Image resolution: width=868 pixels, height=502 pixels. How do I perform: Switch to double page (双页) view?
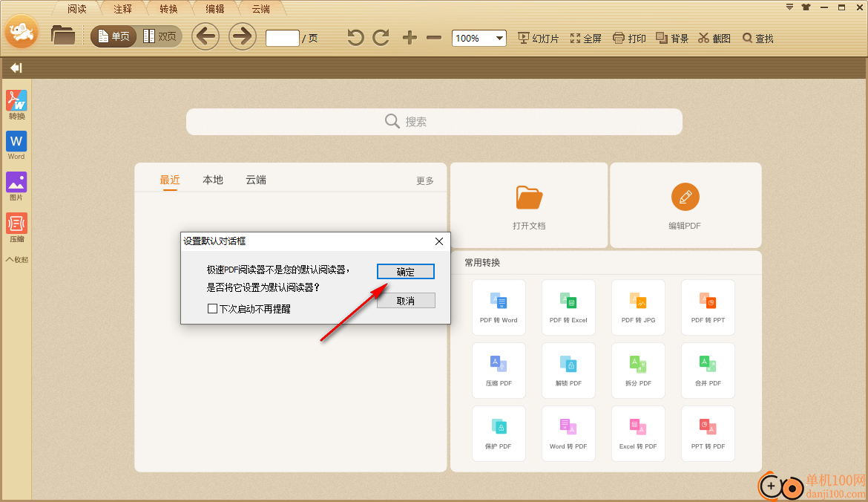pos(160,36)
